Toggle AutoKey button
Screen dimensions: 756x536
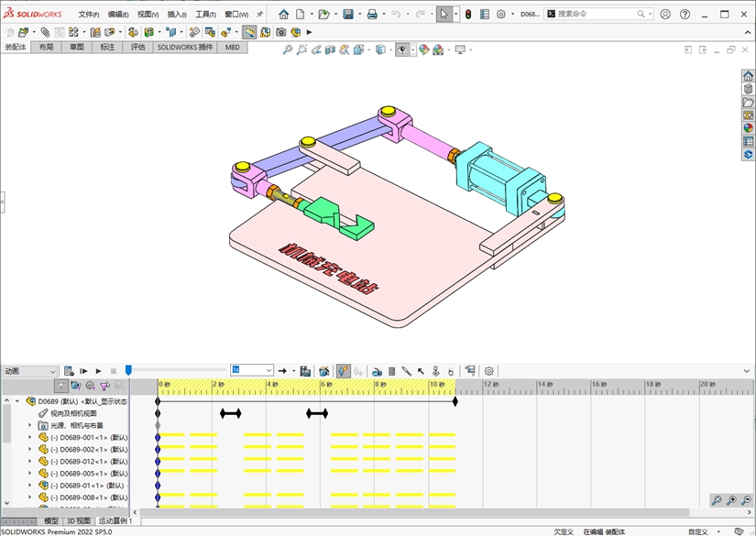[x=344, y=371]
